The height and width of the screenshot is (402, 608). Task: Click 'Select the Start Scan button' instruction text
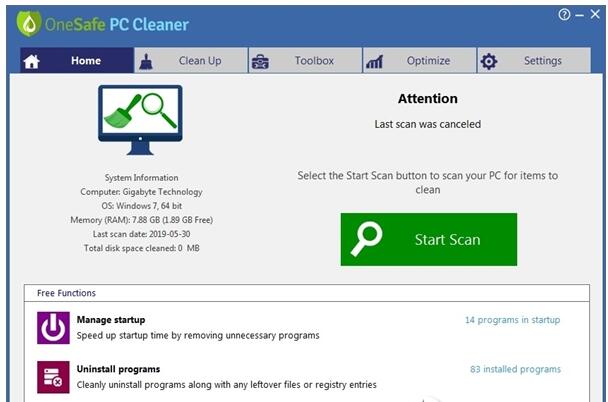428,183
